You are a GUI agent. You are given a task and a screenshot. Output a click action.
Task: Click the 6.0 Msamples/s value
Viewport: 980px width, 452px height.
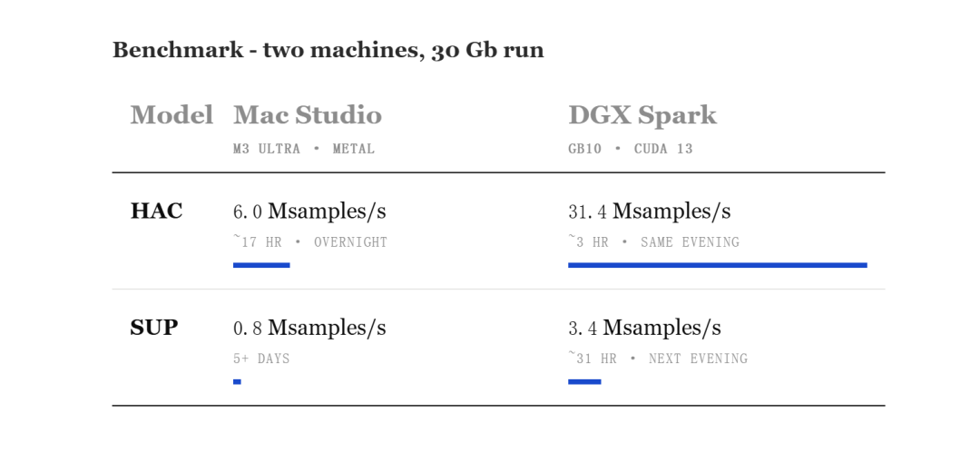(x=309, y=211)
